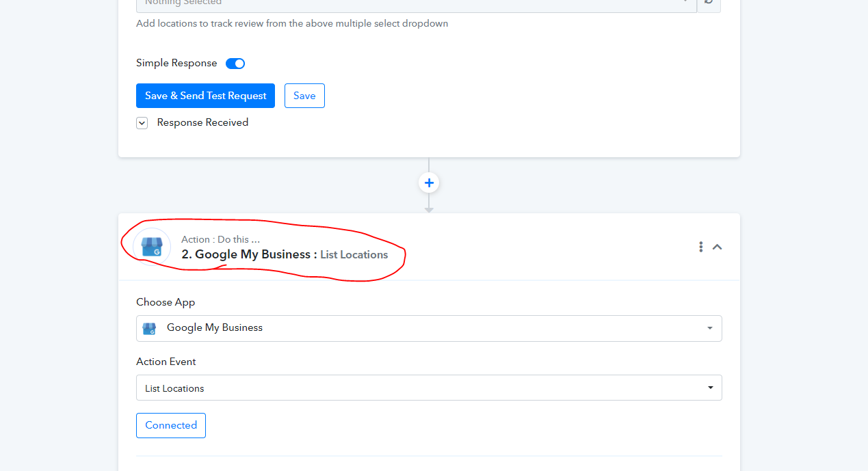Click the 'Simple Response' label

click(176, 63)
